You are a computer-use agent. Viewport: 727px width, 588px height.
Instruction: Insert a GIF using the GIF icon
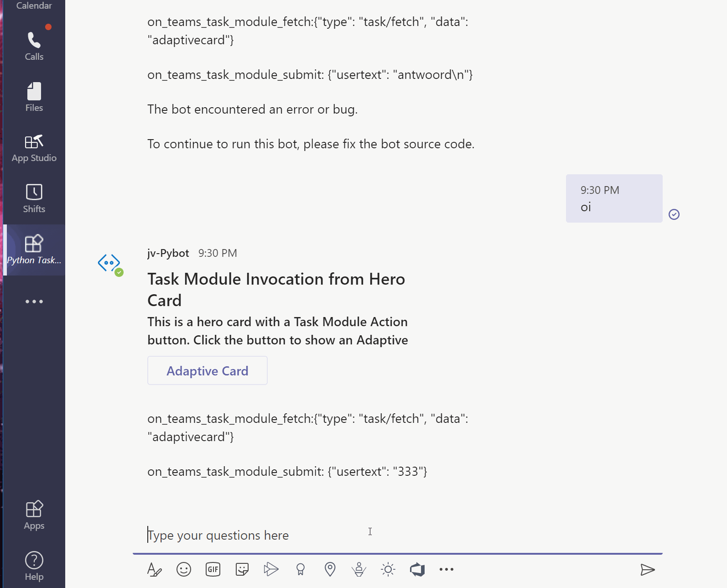pos(213,569)
